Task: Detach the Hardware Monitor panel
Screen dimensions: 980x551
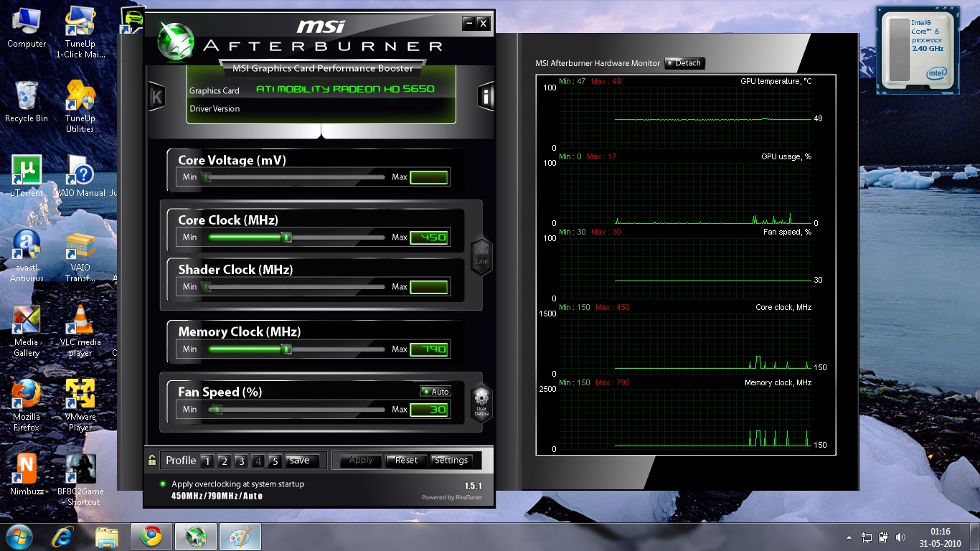Action: pos(684,63)
